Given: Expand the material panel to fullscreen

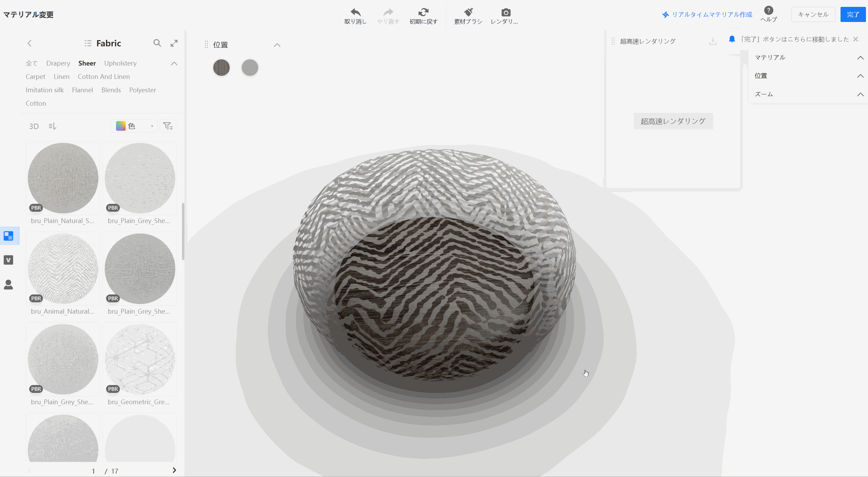Looking at the screenshot, I should click(x=174, y=43).
